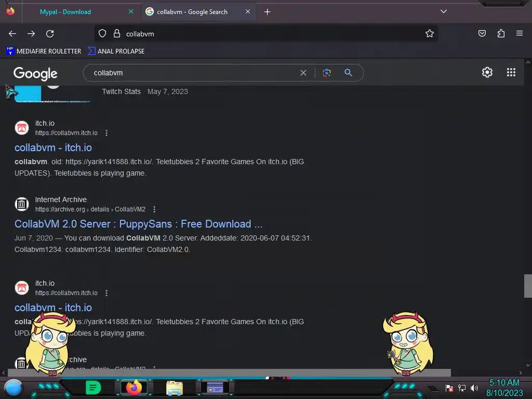
Task: Go to Google home via logo
Action: 35,73
